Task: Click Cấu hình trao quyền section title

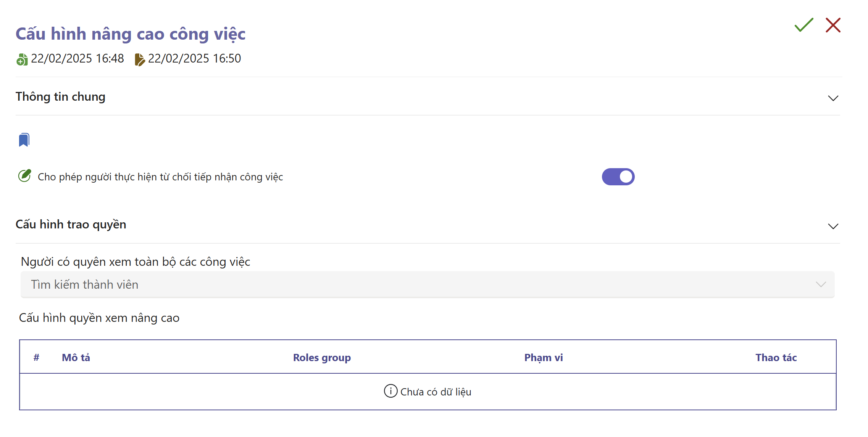Action: [x=71, y=225]
